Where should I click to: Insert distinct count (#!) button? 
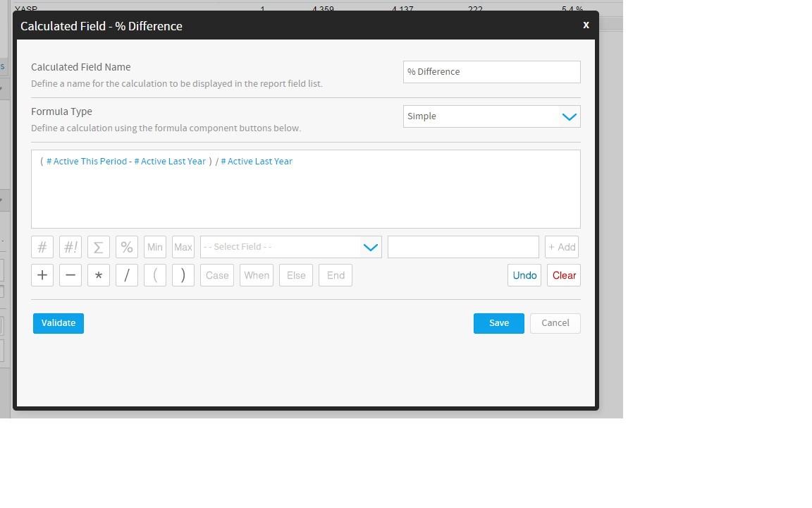point(70,247)
